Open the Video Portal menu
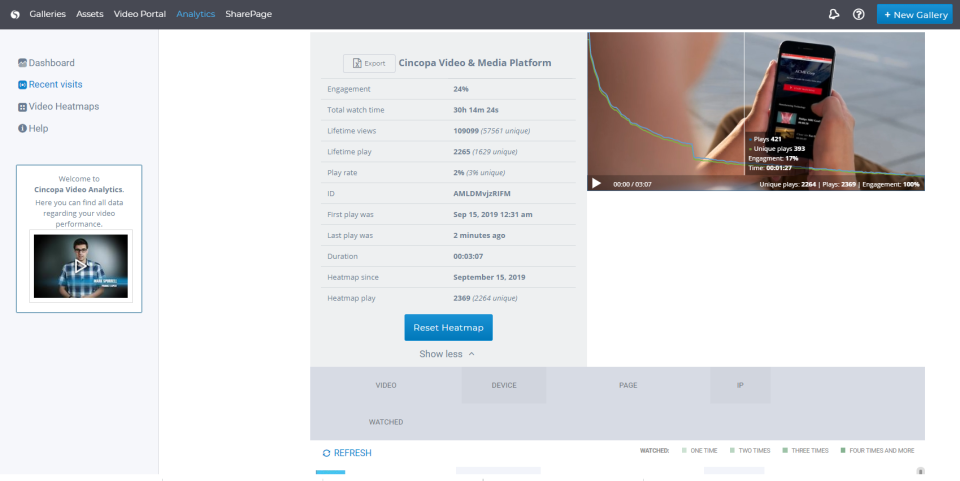The width and height of the screenshot is (960, 481). [140, 14]
